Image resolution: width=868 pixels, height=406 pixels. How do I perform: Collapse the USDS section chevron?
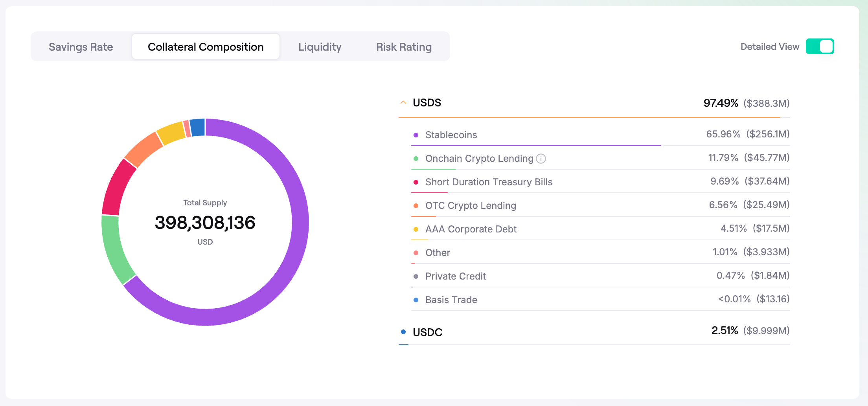tap(403, 102)
